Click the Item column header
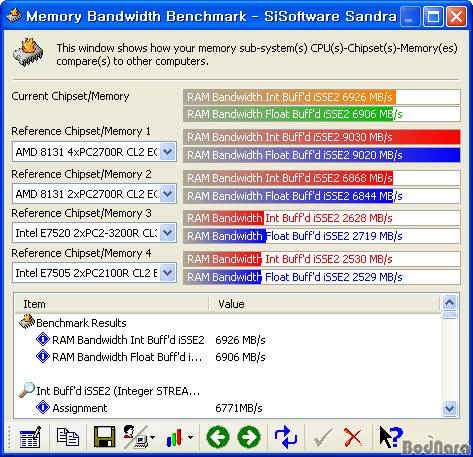Viewport: 473px width, 457px height. coord(112,304)
